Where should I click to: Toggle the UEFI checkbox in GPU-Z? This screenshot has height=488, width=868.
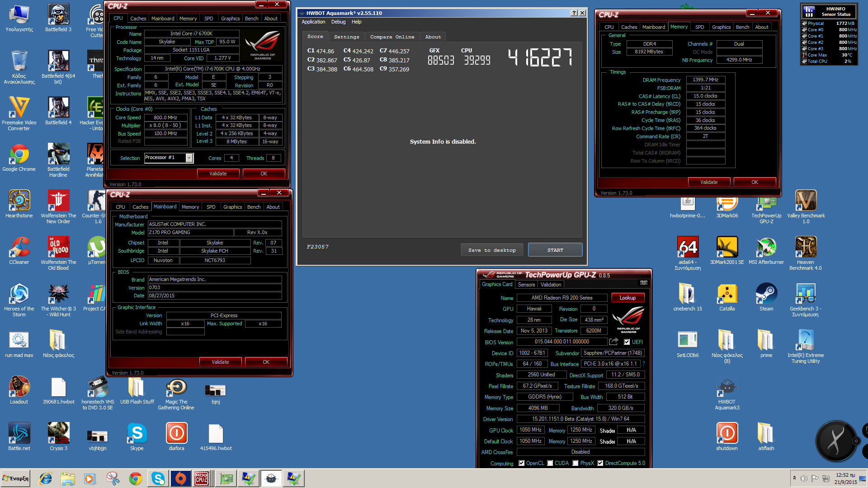pos(627,342)
